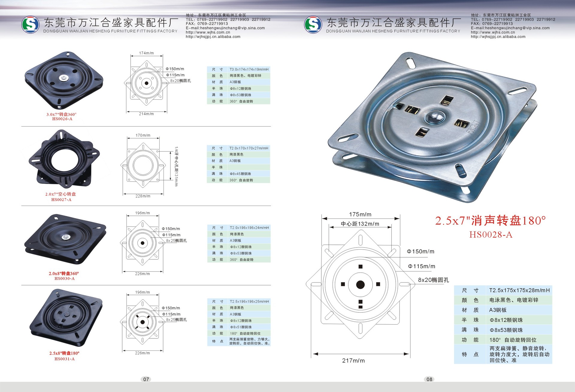Click the right page e-mail address
The image size is (575, 392).
(510, 28)
